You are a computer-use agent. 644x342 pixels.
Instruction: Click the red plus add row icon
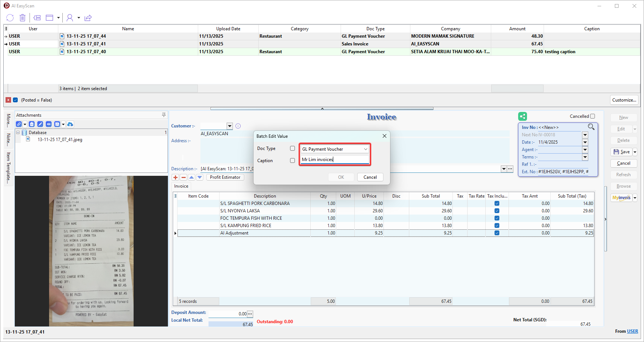[175, 177]
